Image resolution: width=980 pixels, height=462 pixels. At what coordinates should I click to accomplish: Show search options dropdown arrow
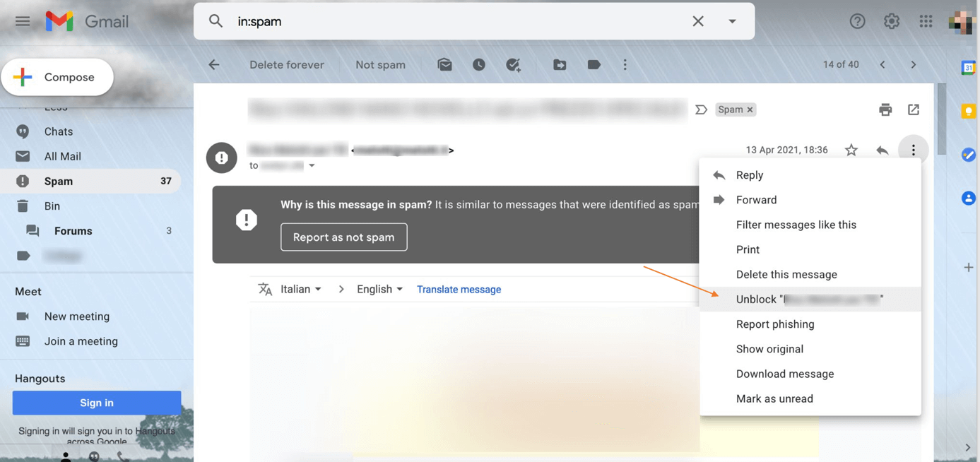pos(732,21)
